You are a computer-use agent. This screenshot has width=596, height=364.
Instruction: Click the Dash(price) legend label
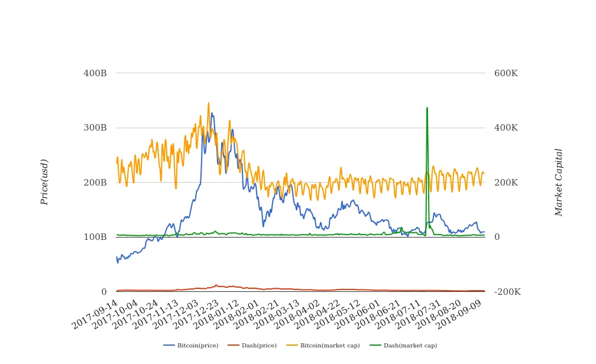coord(259,345)
